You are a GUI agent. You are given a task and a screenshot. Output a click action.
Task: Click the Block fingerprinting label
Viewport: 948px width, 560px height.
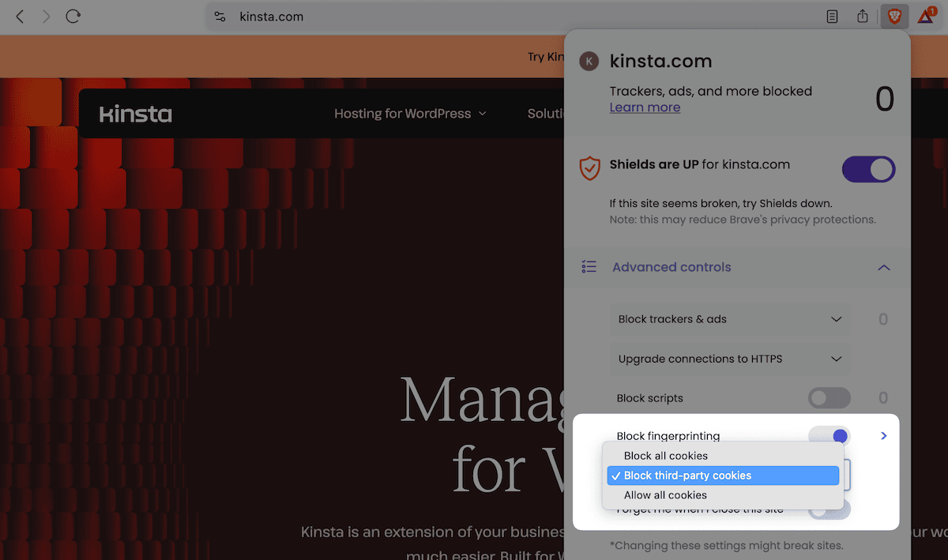tap(668, 436)
